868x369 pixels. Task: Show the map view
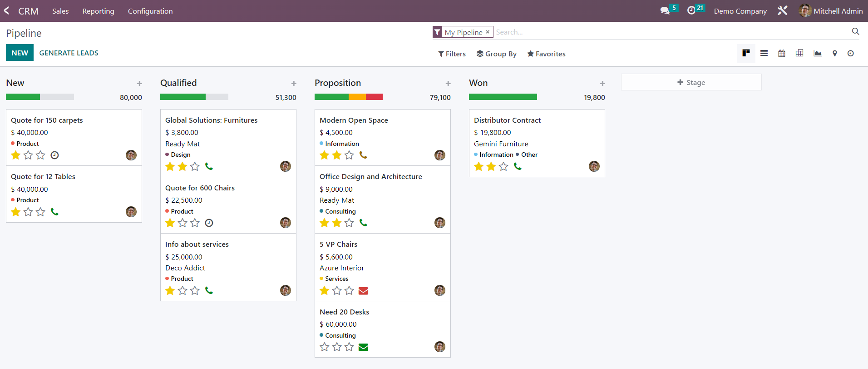(x=834, y=53)
